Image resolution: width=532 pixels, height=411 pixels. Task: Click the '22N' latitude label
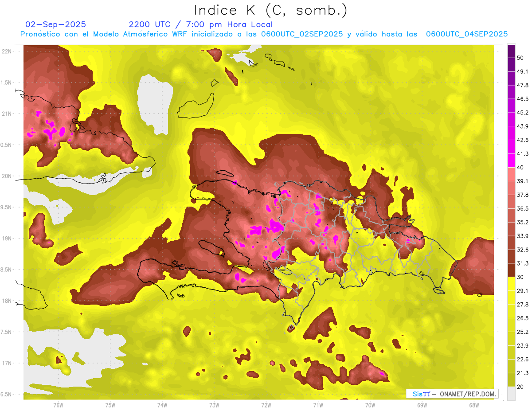point(8,51)
